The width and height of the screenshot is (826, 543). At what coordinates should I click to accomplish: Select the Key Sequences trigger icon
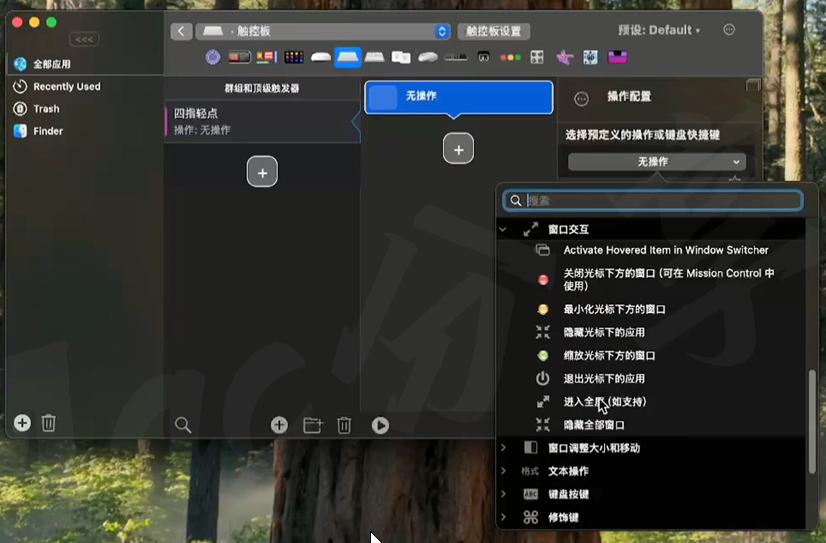pos(401,57)
